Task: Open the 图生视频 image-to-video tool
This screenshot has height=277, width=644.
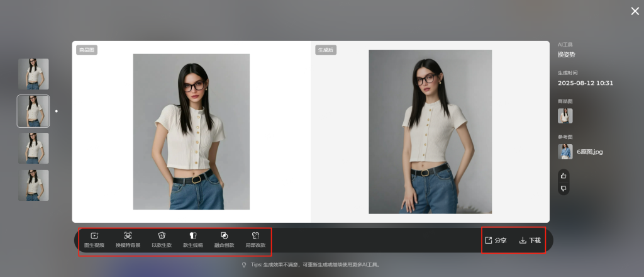Action: coord(94,240)
